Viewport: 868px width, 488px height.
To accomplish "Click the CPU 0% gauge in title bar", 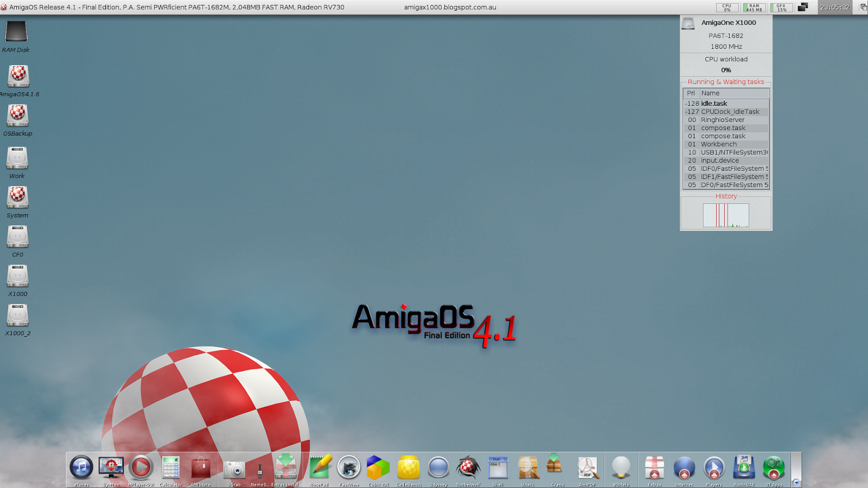I will [x=727, y=8].
